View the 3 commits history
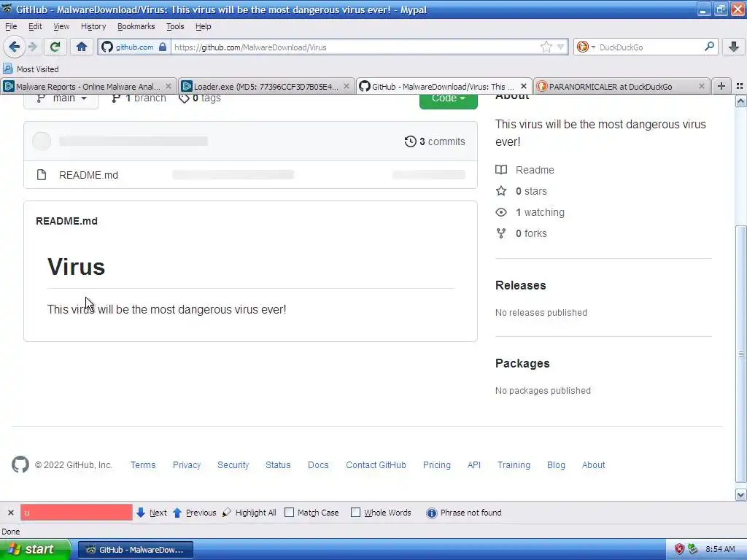 435,141
